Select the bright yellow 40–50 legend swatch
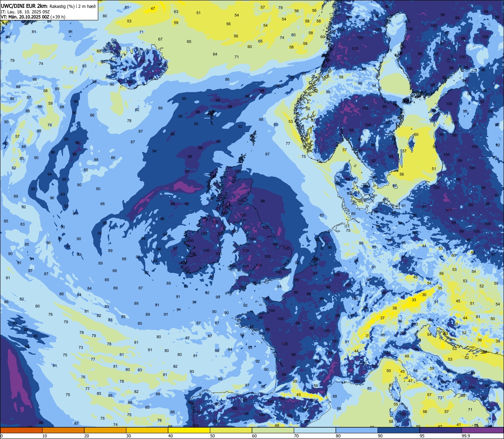The width and height of the screenshot is (504, 439). tap(189, 430)
